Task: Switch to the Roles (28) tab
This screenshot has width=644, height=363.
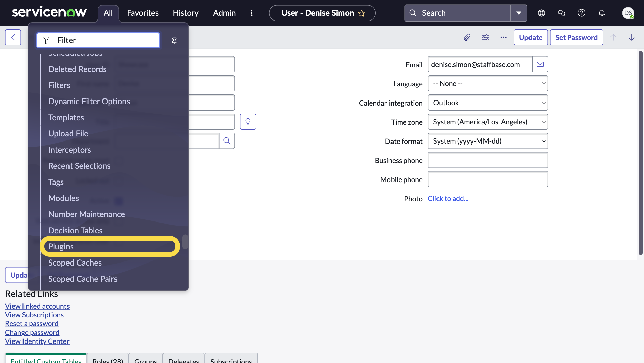Action: coord(107,360)
